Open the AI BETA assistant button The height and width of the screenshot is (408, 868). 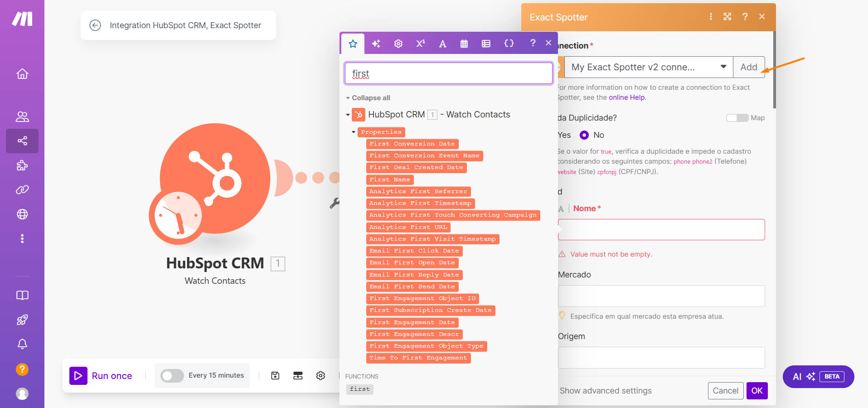pyautogui.click(x=818, y=377)
